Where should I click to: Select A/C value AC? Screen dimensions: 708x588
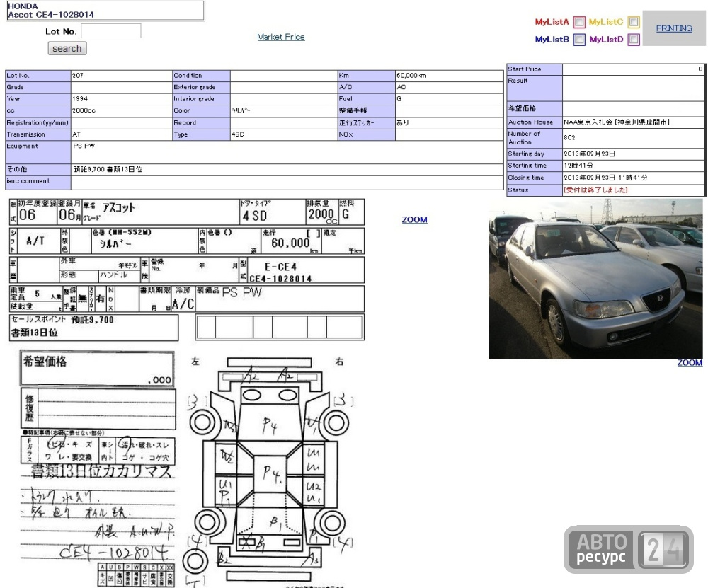(x=401, y=86)
